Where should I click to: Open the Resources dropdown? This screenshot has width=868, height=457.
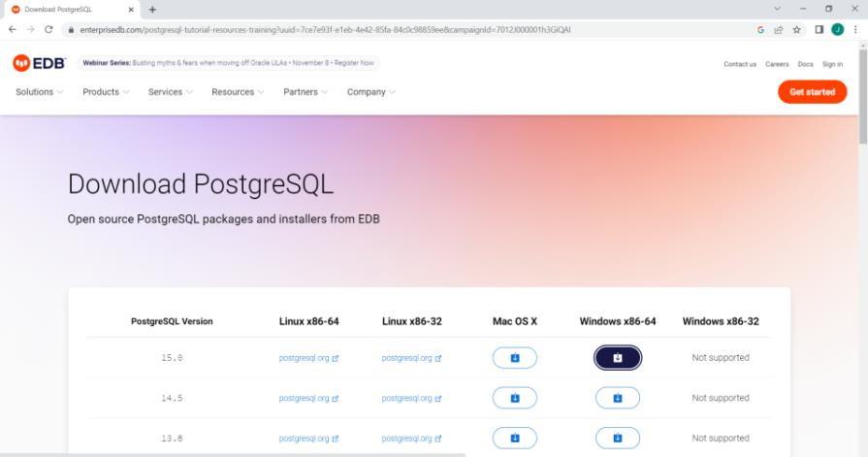click(x=238, y=92)
